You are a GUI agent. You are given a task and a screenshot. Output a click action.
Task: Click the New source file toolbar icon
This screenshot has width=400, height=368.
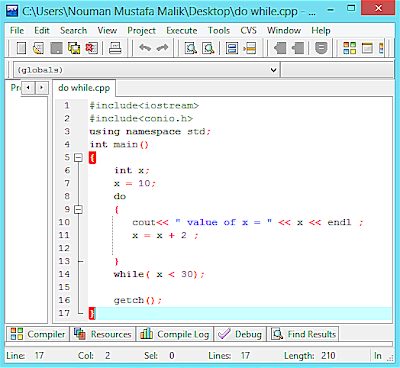pyautogui.click(x=21, y=48)
